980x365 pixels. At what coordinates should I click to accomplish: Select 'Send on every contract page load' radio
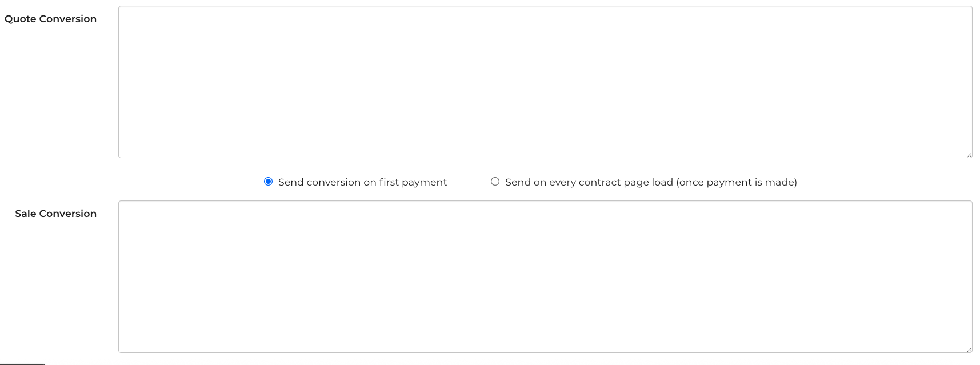[x=495, y=182]
